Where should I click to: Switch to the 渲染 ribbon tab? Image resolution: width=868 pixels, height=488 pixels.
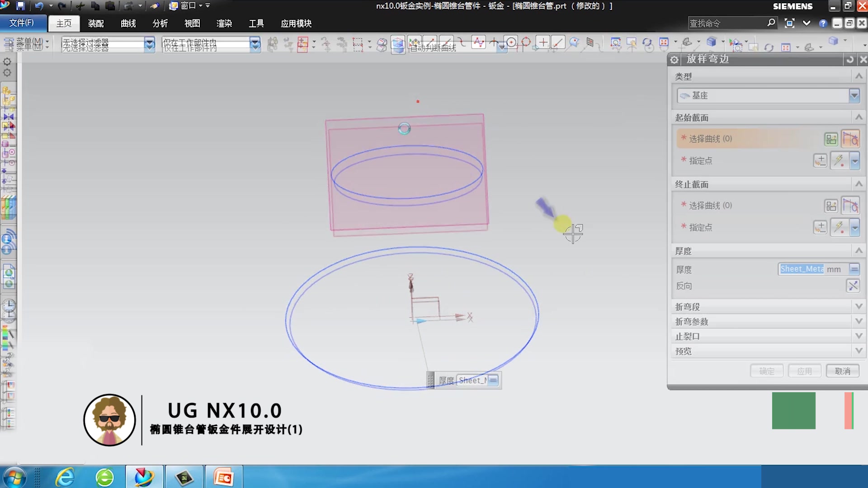224,23
